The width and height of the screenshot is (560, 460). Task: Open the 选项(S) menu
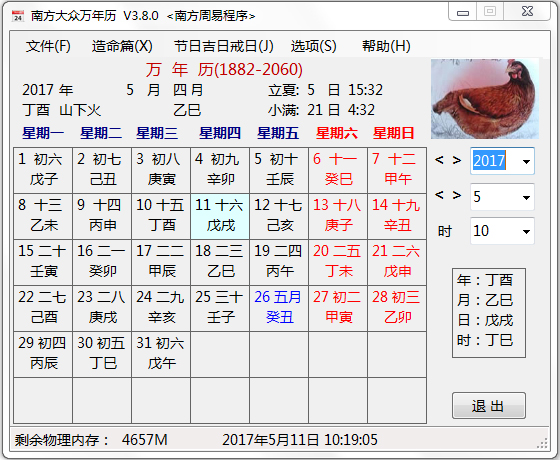click(314, 46)
